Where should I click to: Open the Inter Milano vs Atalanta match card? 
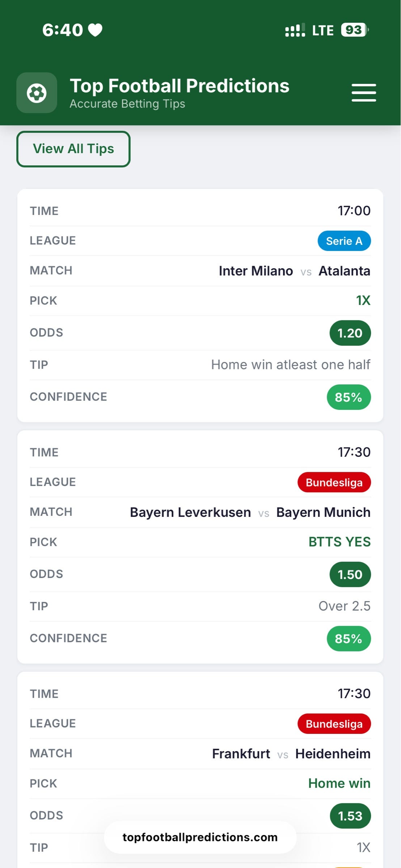(200, 304)
